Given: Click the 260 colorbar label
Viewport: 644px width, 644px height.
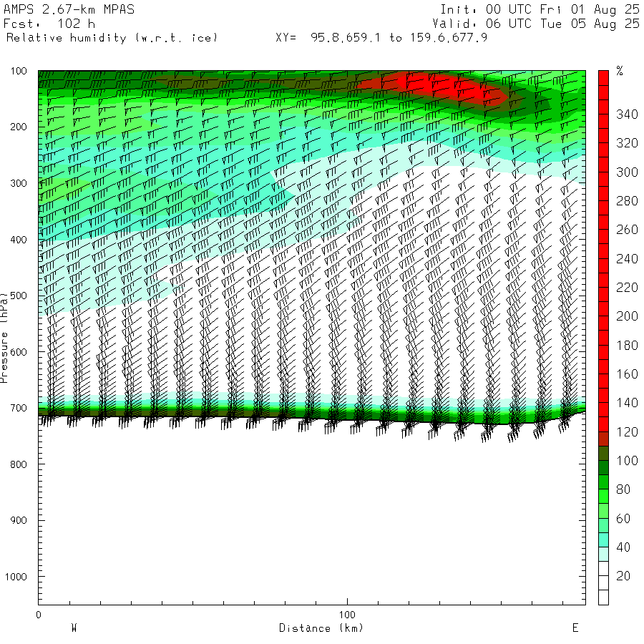Looking at the screenshot, I should (627, 230).
